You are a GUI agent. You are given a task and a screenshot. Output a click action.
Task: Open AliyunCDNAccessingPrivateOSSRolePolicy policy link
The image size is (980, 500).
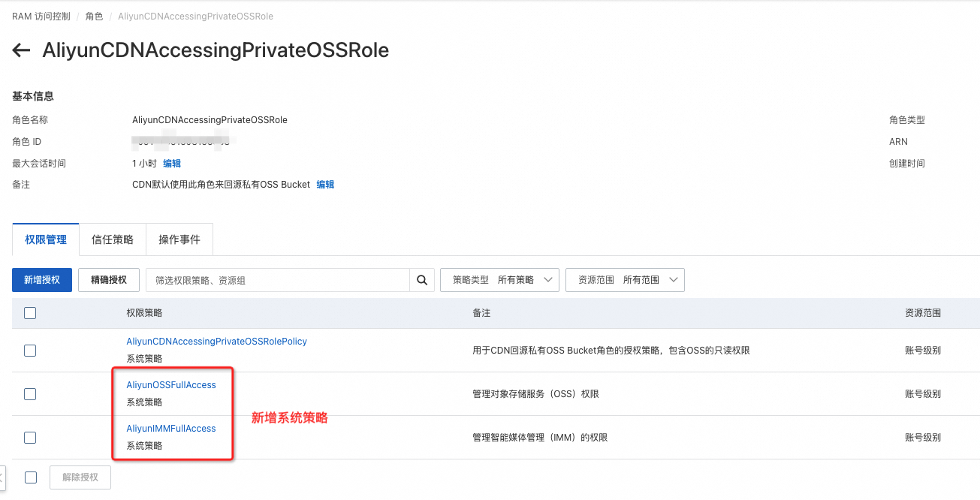tap(217, 342)
